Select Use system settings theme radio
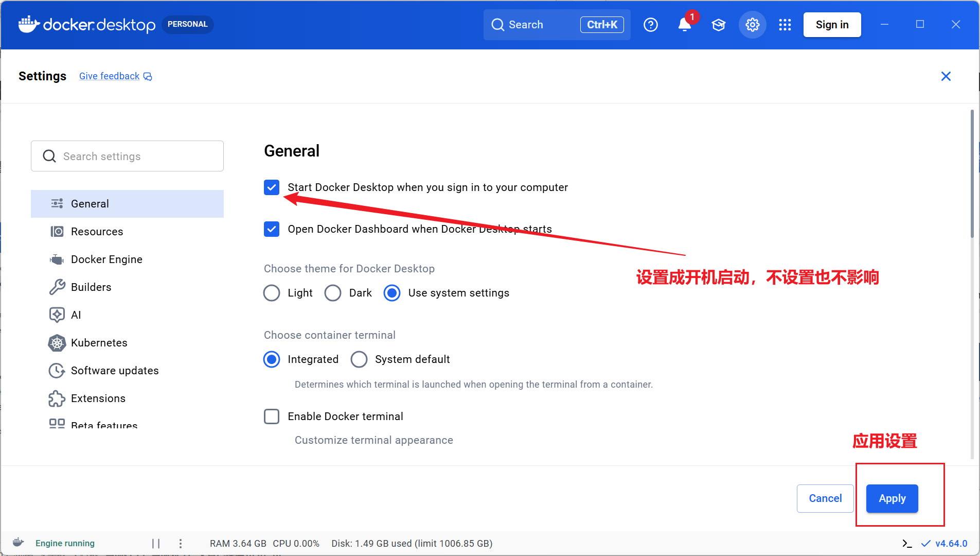The height and width of the screenshot is (556, 980). [x=392, y=293]
